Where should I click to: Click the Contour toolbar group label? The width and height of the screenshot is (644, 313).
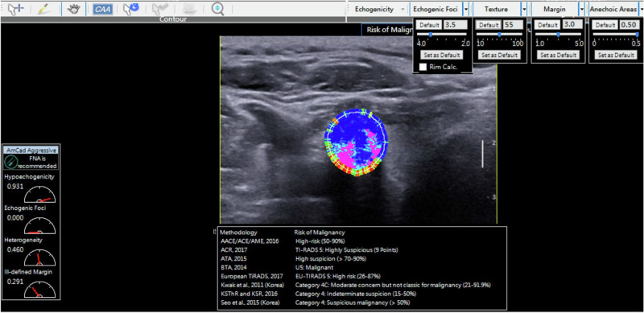coord(172,19)
